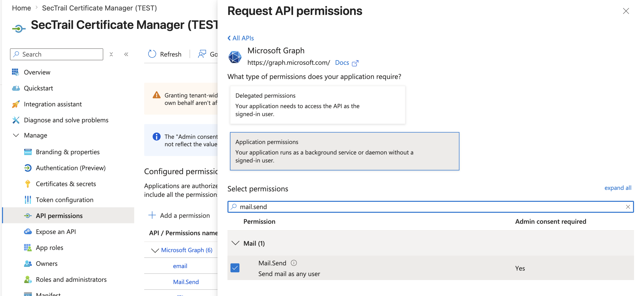
Task: Click the API / Permissions name column header
Action: click(x=183, y=233)
